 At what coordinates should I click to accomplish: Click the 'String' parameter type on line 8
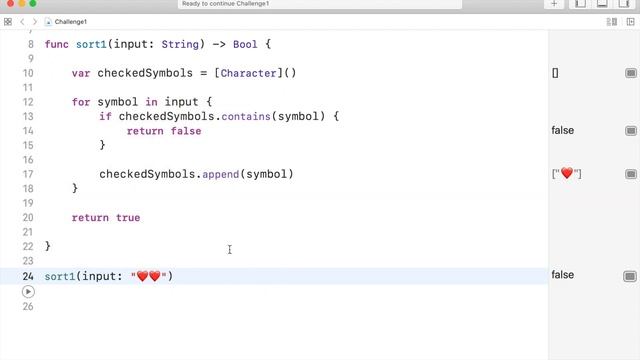[x=180, y=44]
